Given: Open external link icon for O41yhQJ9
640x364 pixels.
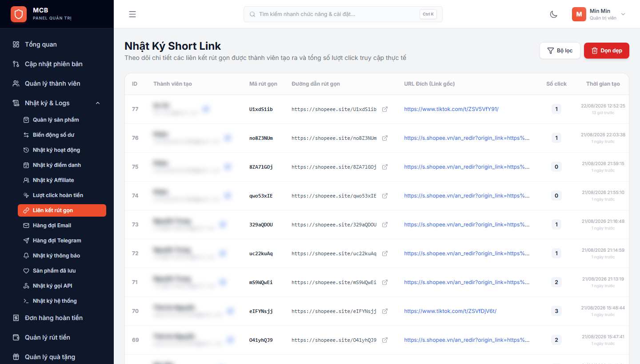Looking at the screenshot, I should pyautogui.click(x=385, y=340).
